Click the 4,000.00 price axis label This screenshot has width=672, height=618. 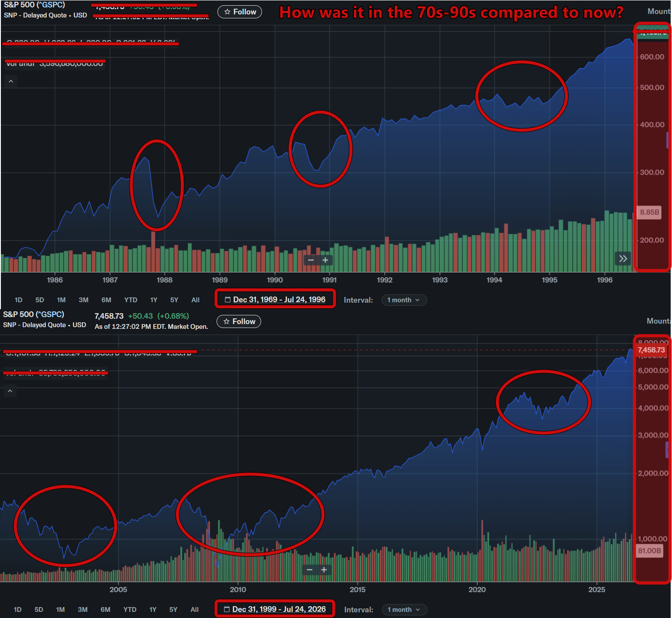coord(653,408)
